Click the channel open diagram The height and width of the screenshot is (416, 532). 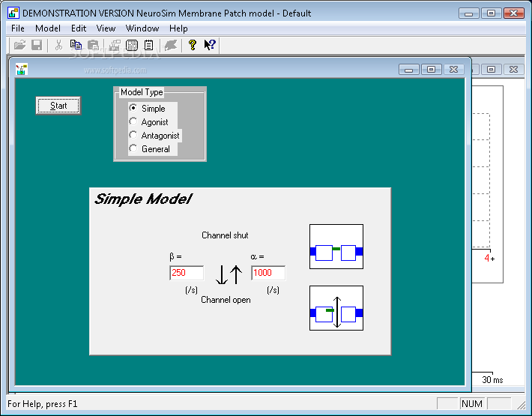coord(336,308)
